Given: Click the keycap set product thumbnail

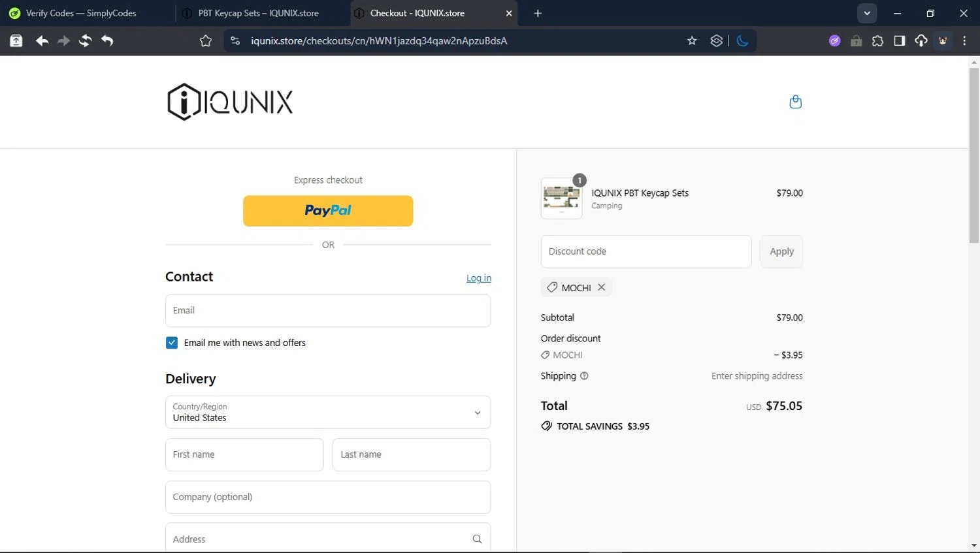Looking at the screenshot, I should (561, 198).
